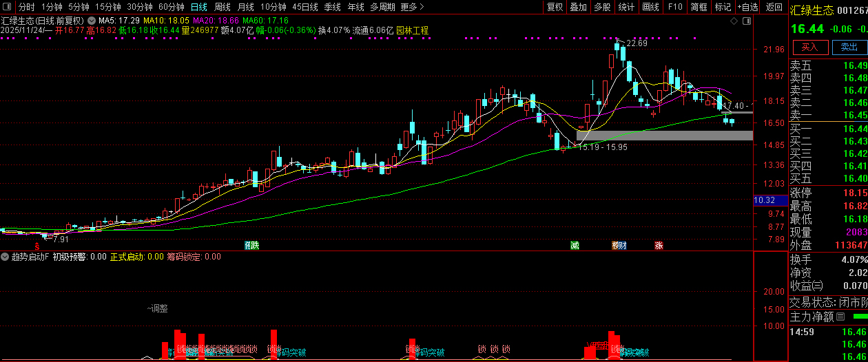Expand the 趋势启动F indicator options
868x362 pixels.
coord(6,257)
